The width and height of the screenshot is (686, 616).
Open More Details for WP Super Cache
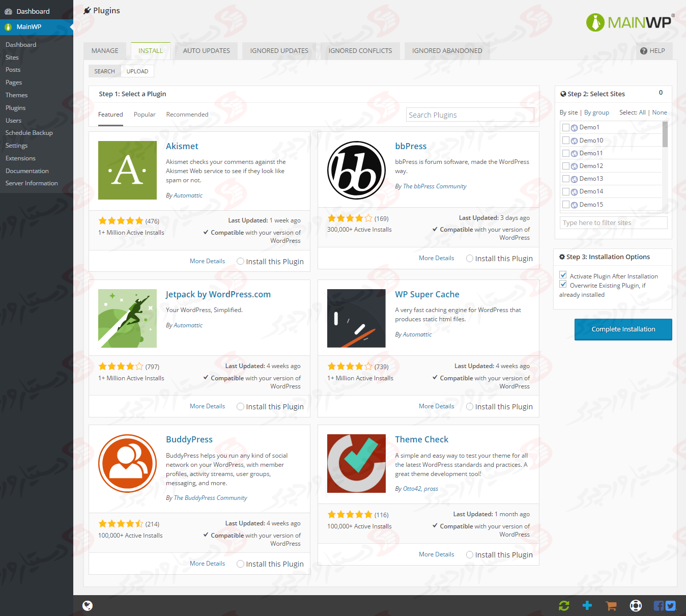coord(436,406)
